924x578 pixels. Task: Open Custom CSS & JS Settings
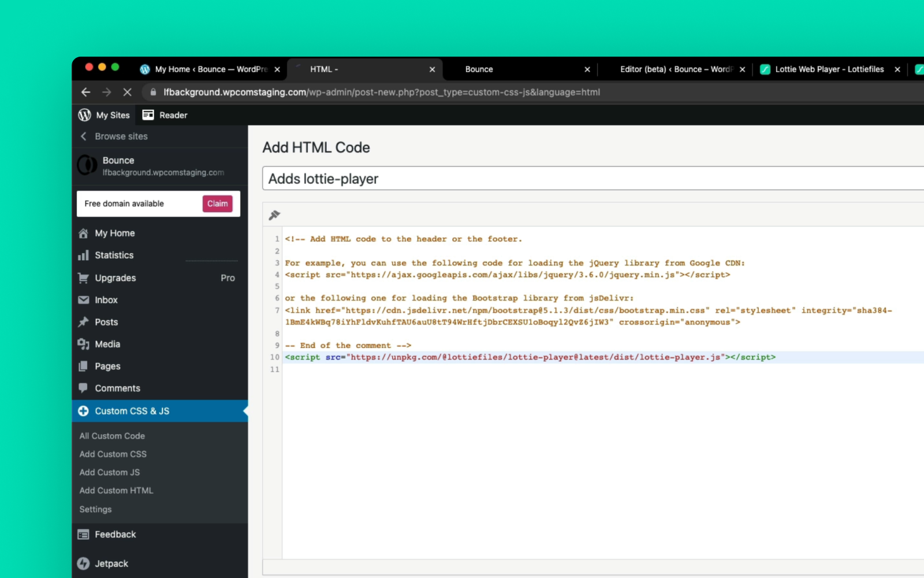(95, 509)
